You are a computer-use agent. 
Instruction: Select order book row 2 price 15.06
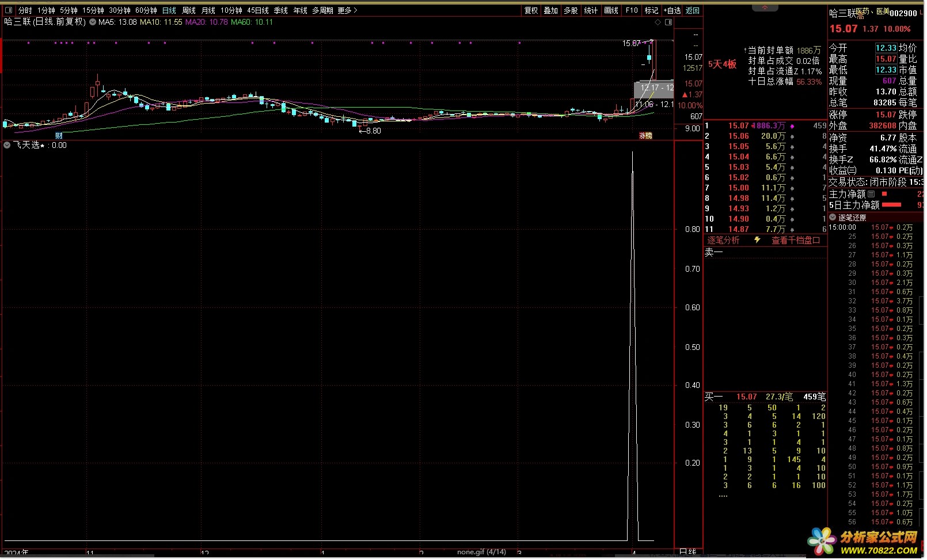point(739,136)
